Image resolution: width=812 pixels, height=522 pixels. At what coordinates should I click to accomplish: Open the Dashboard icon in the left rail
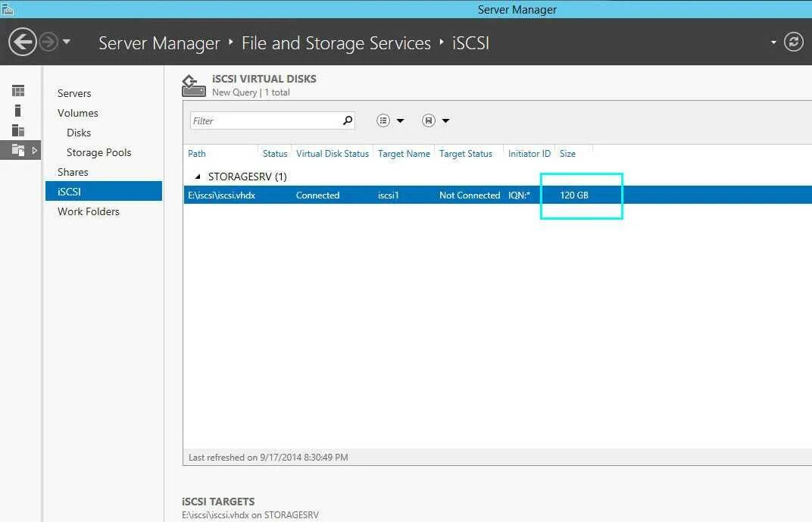18,91
